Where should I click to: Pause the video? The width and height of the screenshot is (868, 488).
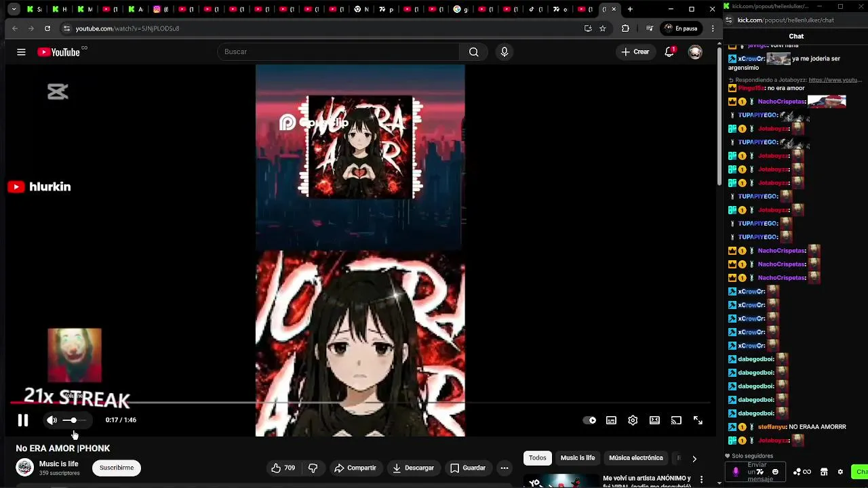tap(23, 420)
